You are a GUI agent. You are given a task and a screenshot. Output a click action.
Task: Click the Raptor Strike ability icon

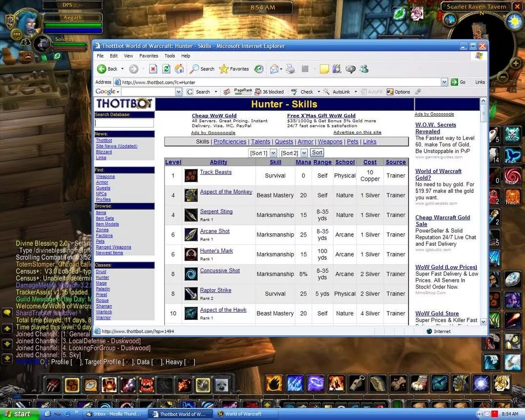(191, 294)
